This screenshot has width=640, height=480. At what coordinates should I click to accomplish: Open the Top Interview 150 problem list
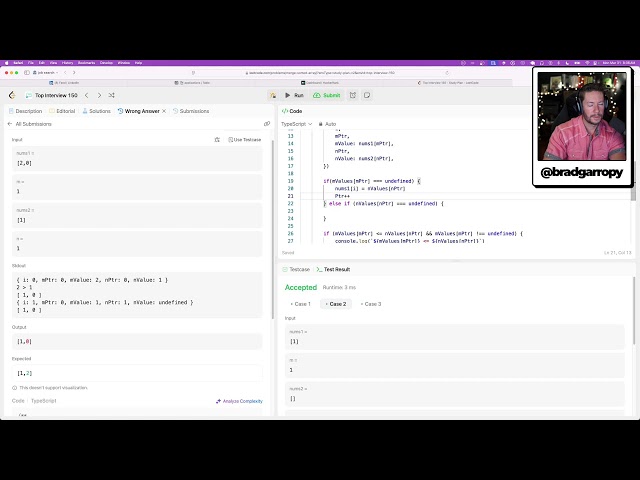tap(51, 95)
